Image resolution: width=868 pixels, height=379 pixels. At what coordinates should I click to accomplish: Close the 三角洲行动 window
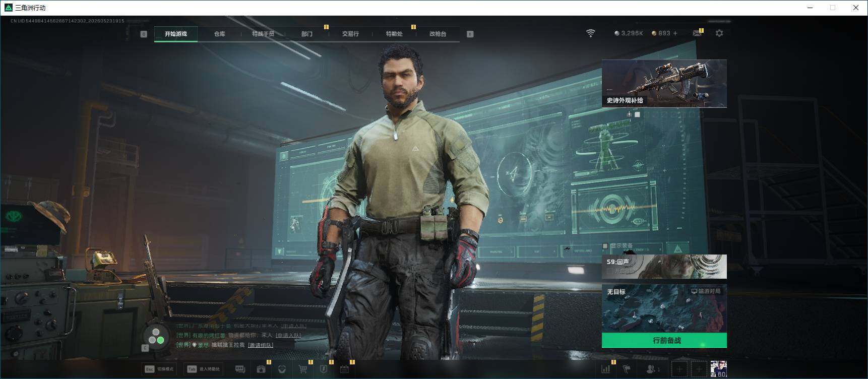(855, 8)
